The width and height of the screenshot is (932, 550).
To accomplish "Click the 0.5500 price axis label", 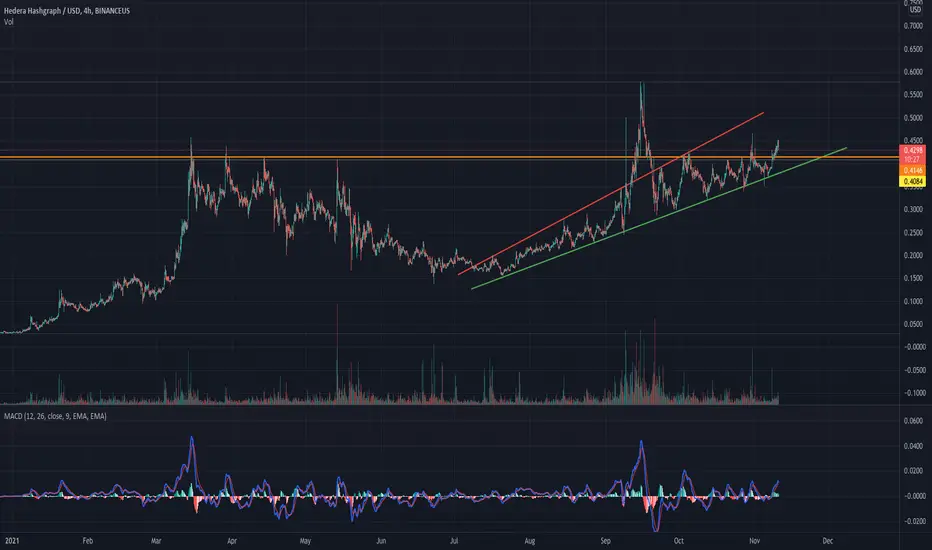I will [x=913, y=95].
